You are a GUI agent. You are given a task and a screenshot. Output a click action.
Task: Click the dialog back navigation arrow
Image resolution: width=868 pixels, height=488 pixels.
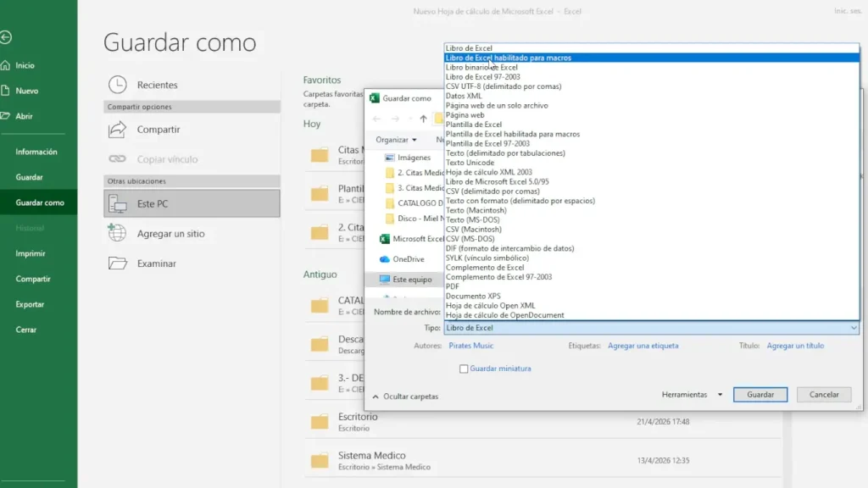pos(376,119)
